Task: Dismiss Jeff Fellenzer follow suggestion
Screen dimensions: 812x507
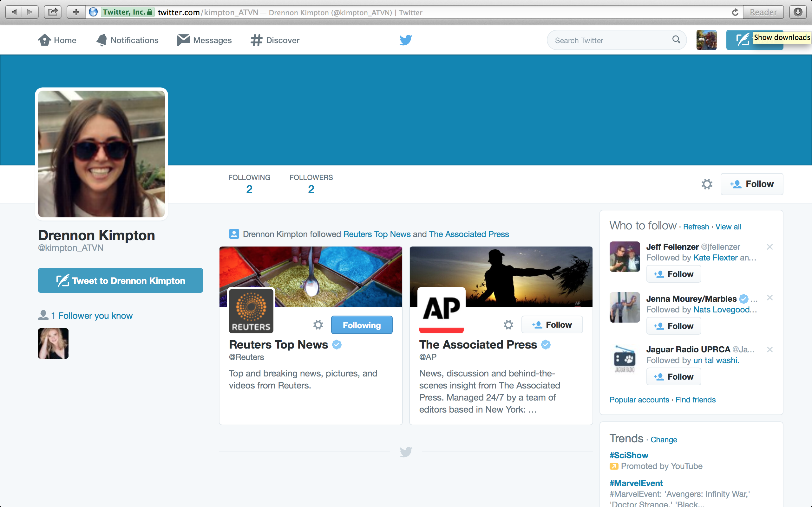Action: point(770,247)
